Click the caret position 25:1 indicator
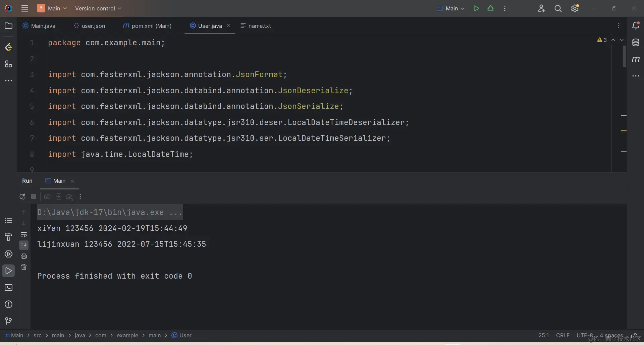644x345 pixels. tap(544, 336)
